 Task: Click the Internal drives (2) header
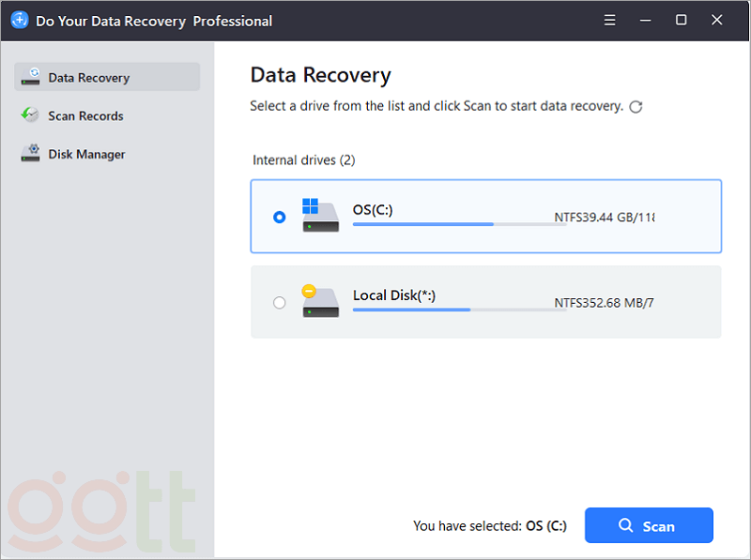coord(303,160)
